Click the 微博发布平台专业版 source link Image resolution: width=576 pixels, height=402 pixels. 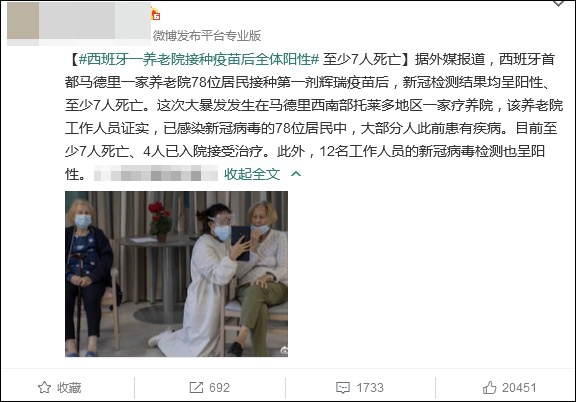[x=207, y=36]
